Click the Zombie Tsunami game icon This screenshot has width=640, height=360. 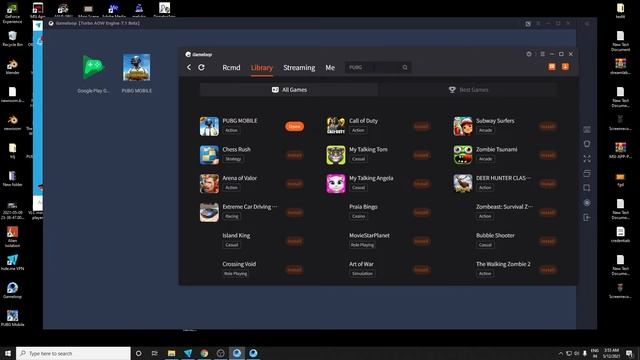coord(463,155)
